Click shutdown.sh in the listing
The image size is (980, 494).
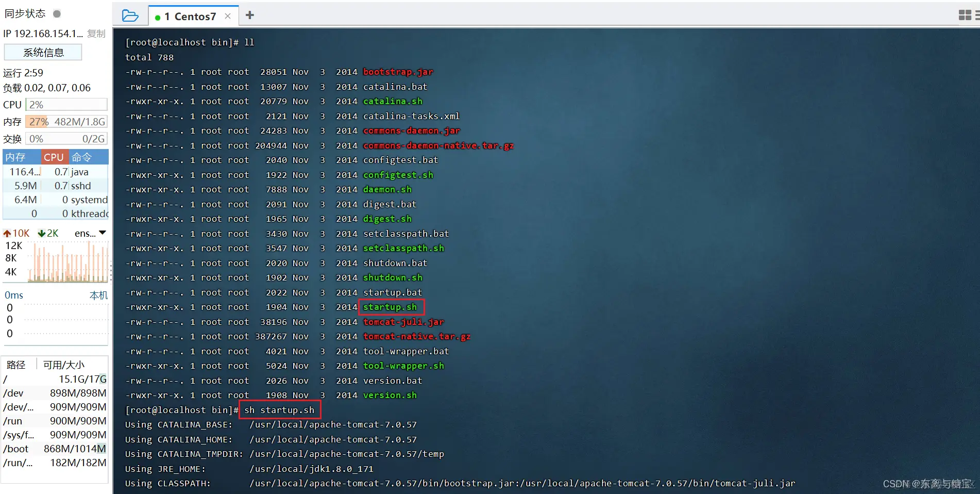393,277
